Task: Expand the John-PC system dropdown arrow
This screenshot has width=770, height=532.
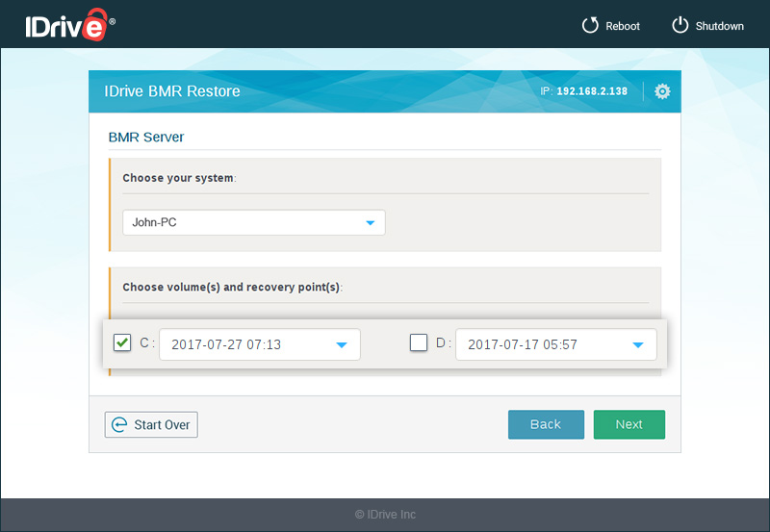Action: click(370, 223)
